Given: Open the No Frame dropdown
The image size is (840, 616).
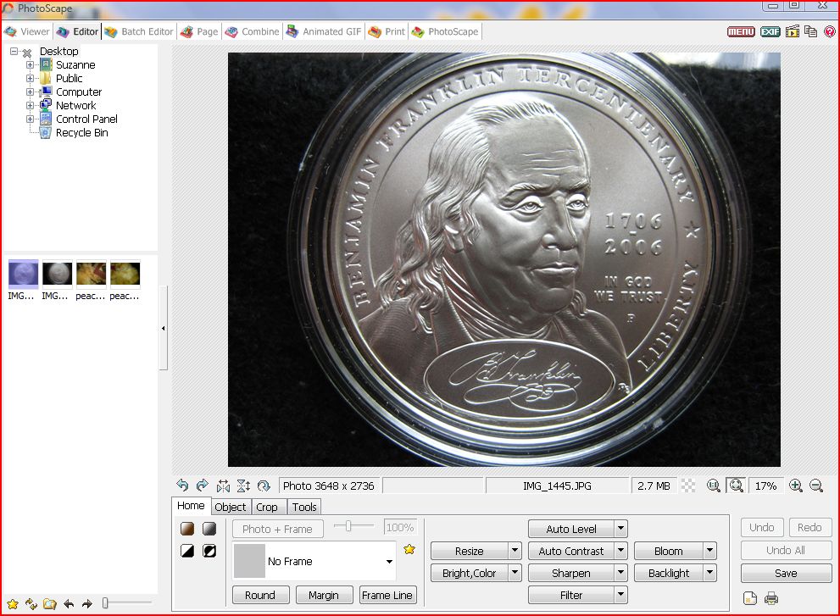Looking at the screenshot, I should coord(389,562).
